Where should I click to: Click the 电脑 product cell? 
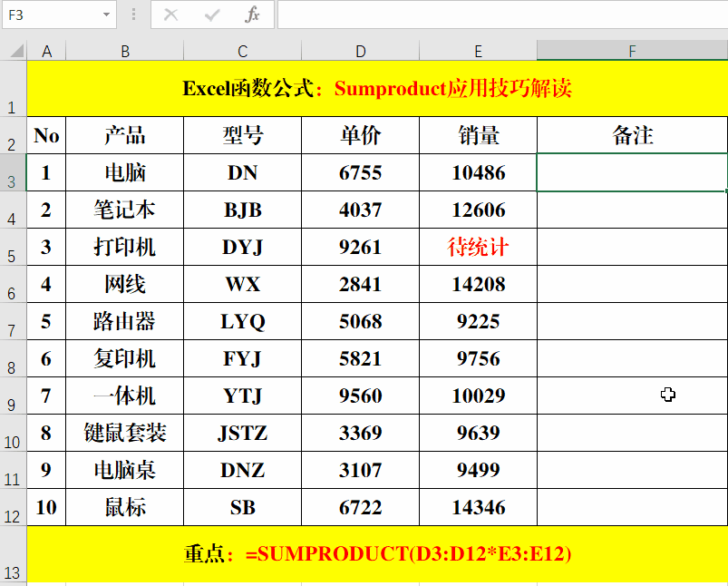point(125,172)
